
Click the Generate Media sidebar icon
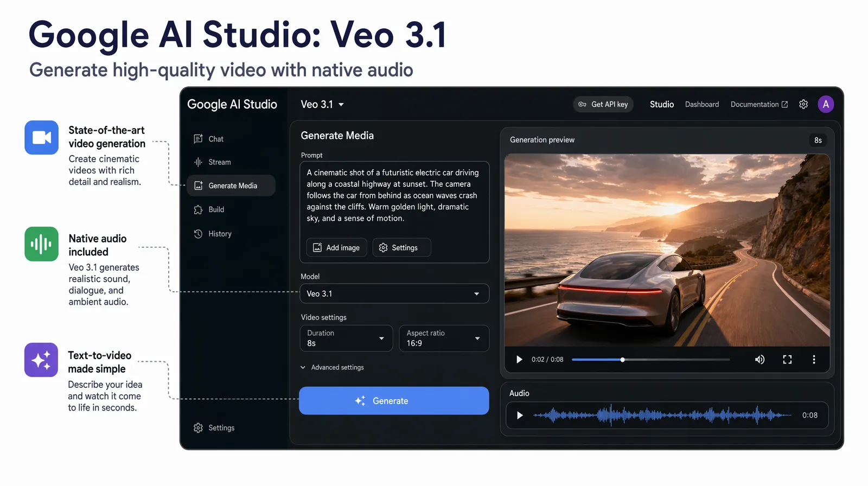tap(198, 186)
